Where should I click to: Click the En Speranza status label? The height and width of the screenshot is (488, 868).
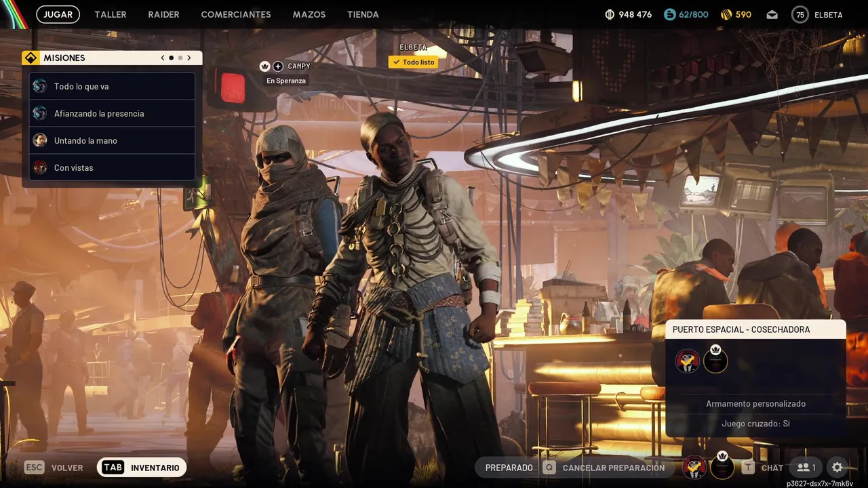pos(286,81)
